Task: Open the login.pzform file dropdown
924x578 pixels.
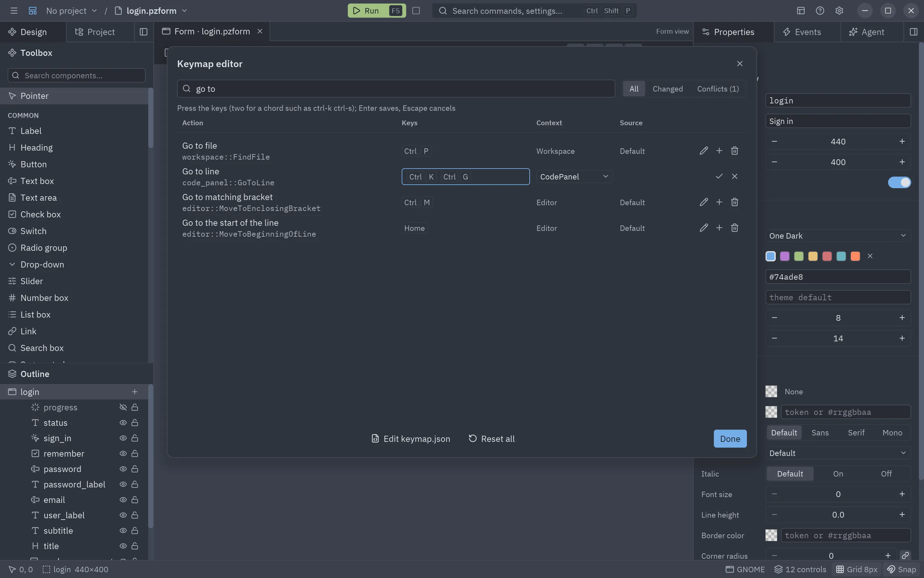Action: [151, 11]
